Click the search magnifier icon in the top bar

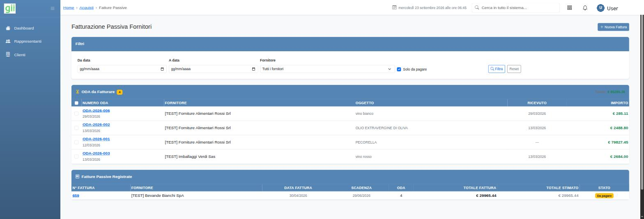(477, 7)
